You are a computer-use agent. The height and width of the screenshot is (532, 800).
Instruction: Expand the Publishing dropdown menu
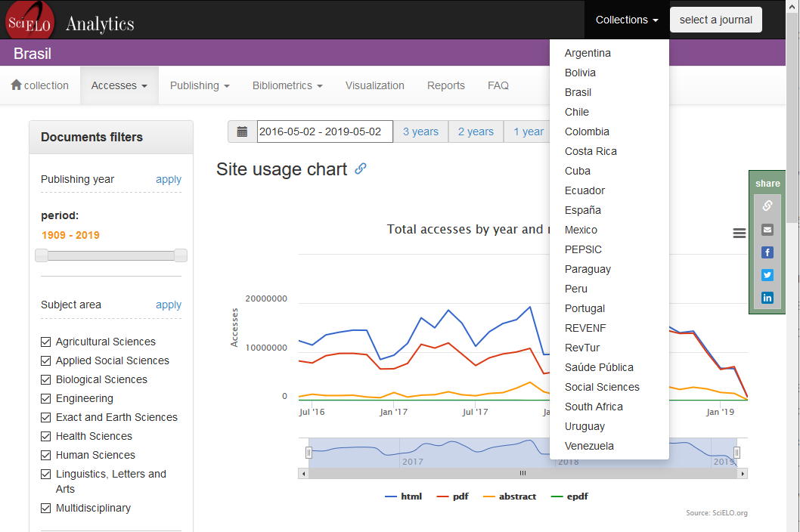pos(200,85)
